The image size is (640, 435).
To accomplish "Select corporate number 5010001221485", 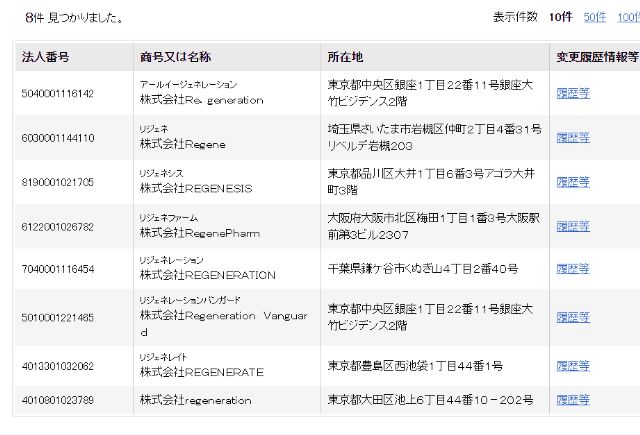I will (58, 318).
